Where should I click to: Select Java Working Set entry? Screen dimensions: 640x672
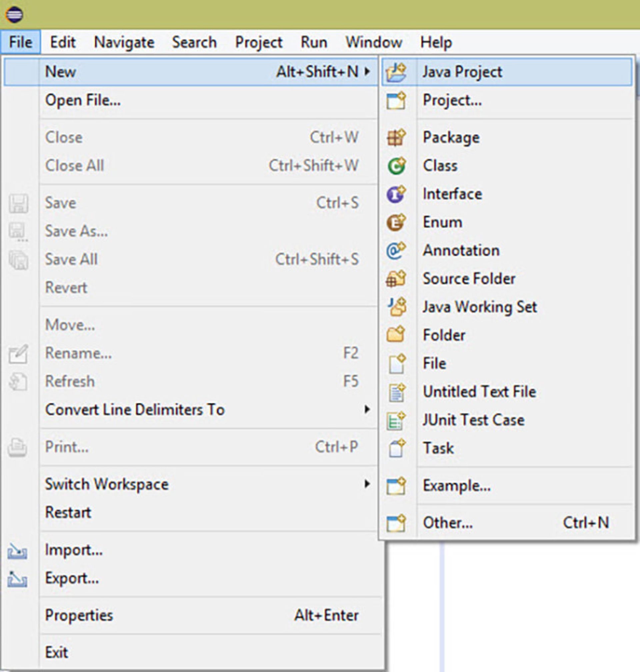(507, 307)
